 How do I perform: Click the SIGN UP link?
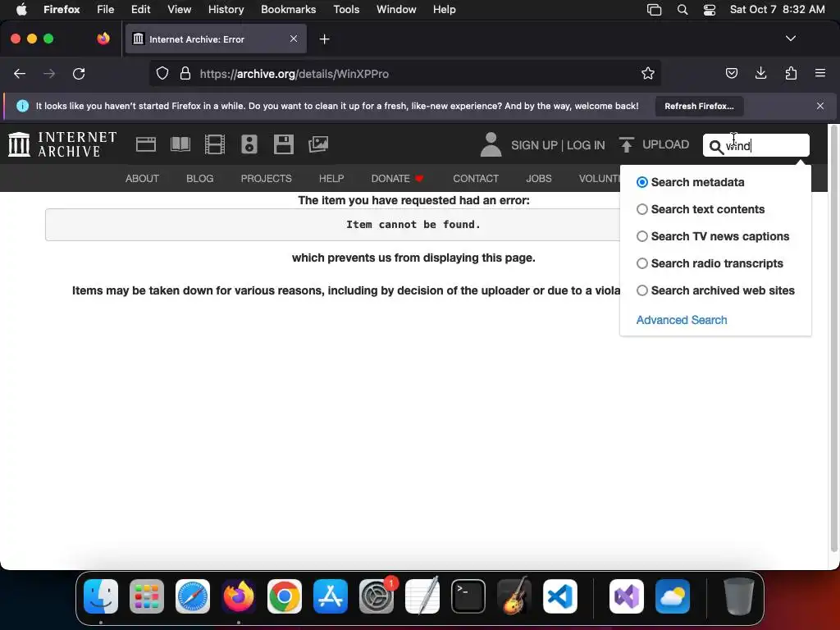534,145
